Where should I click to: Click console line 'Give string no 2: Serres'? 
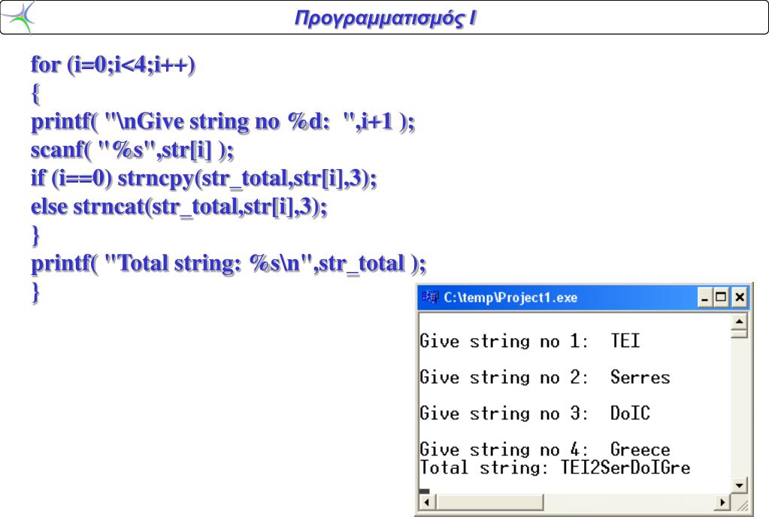click(x=545, y=377)
